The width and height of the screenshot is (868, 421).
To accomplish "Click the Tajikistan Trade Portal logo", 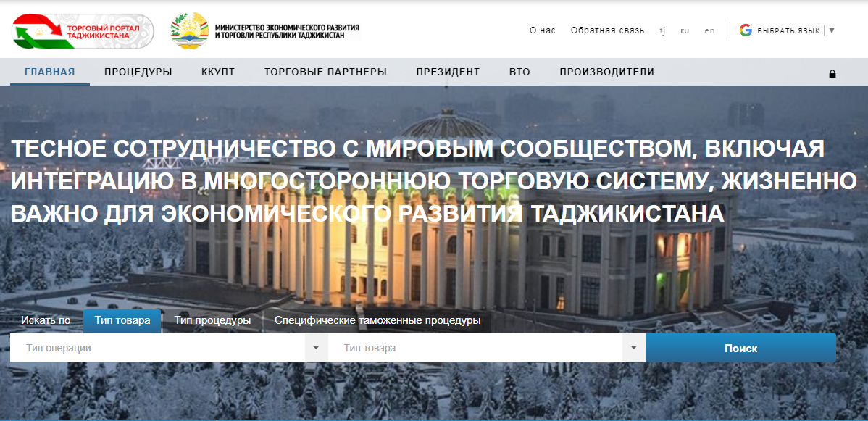I will coord(83,31).
